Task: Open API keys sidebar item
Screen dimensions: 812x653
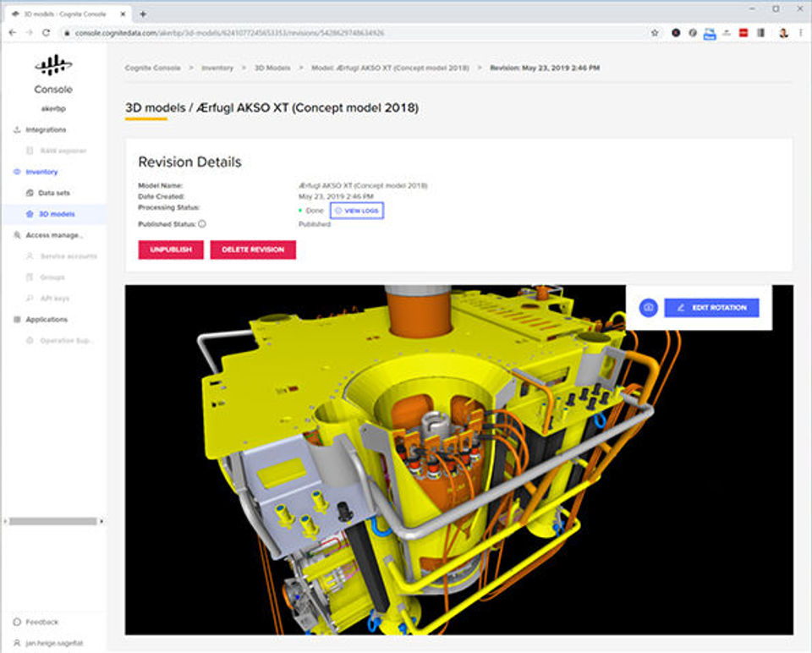Action: click(x=54, y=299)
